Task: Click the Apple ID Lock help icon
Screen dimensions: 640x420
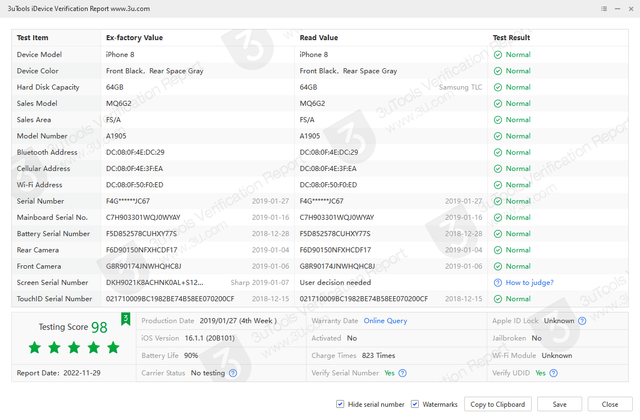Action: [582, 321]
